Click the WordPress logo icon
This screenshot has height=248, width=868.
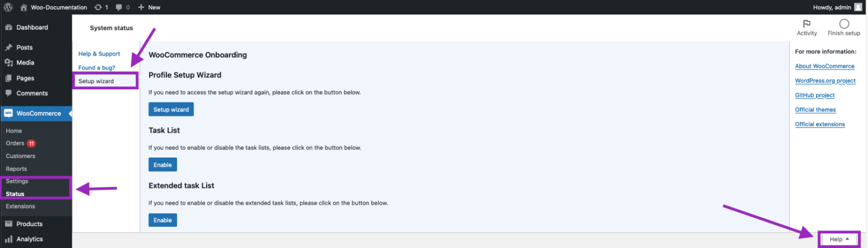coord(8,7)
